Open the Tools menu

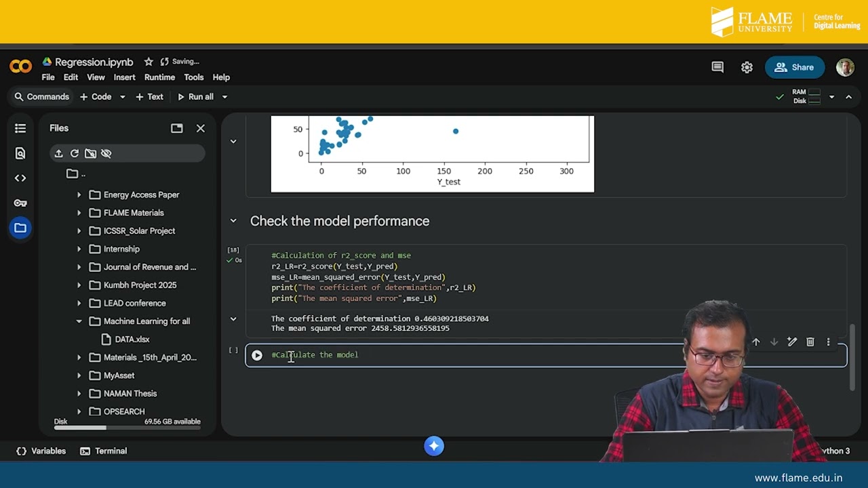(x=194, y=77)
